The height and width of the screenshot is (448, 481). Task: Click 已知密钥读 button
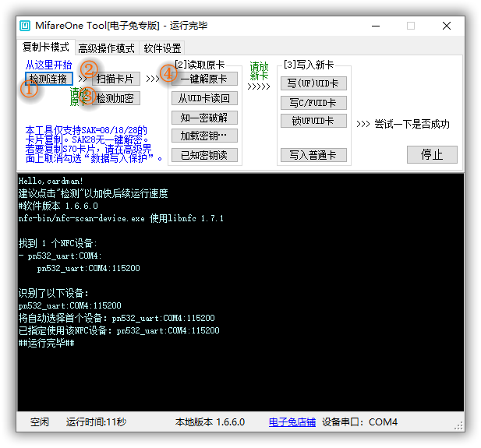point(204,155)
